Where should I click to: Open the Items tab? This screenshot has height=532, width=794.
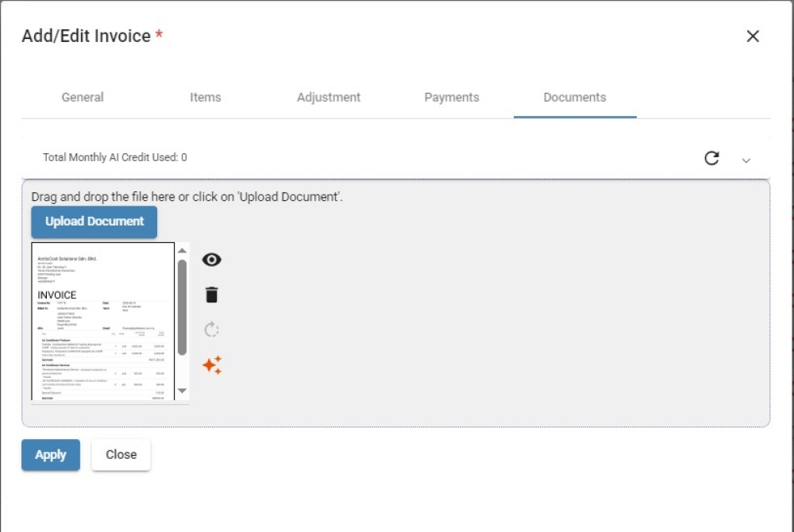[x=206, y=97]
